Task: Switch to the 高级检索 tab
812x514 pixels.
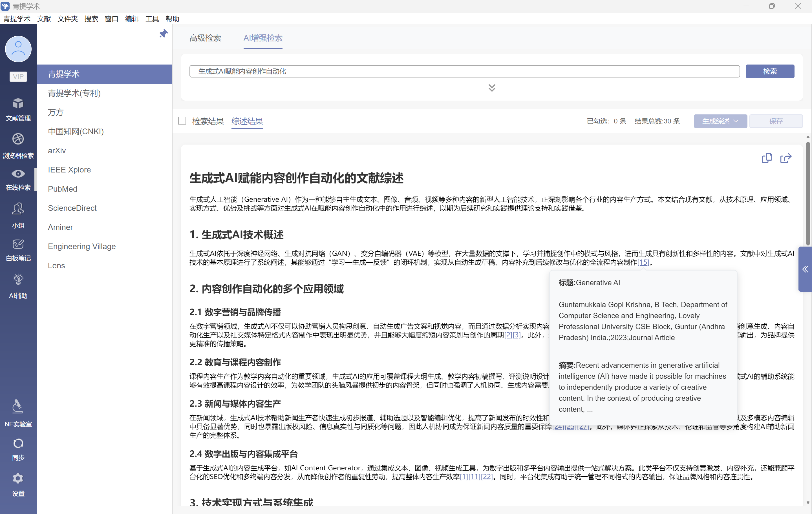Action: click(205, 38)
